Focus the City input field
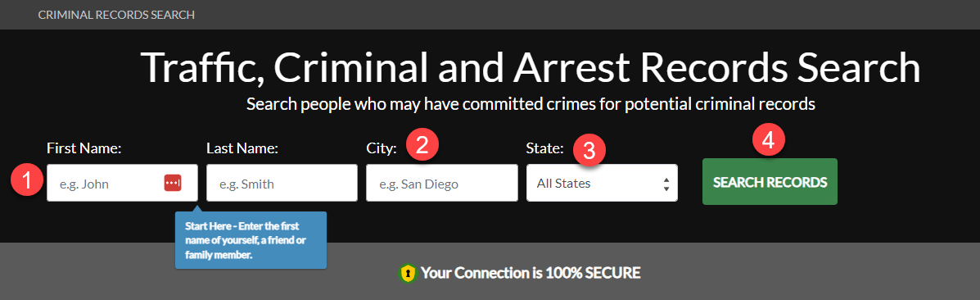The width and height of the screenshot is (980, 300). pyautogui.click(x=442, y=183)
